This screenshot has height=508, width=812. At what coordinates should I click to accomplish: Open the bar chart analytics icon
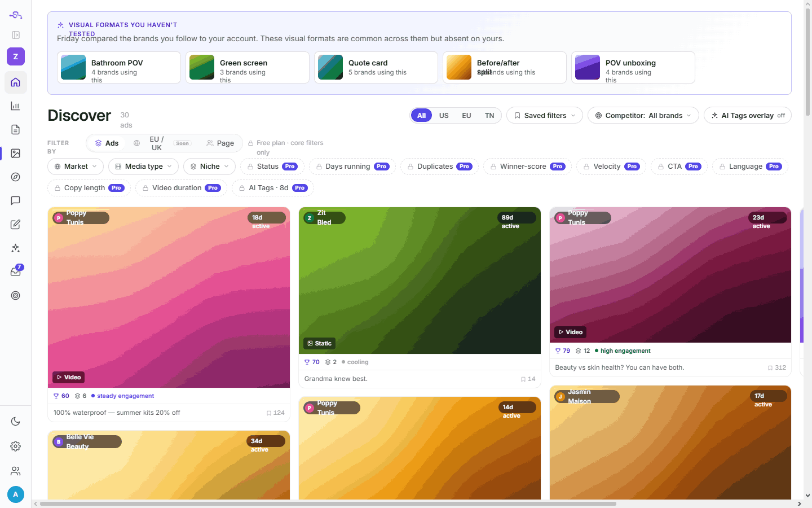tap(15, 106)
